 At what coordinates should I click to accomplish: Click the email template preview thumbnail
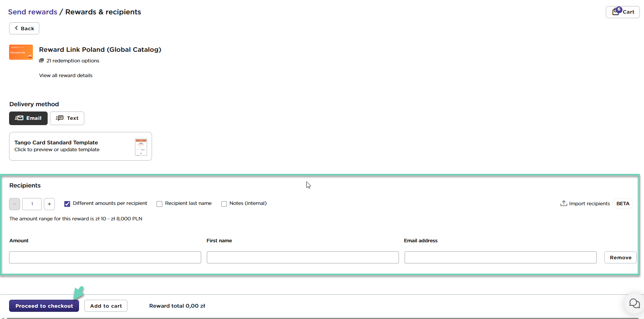[141, 147]
